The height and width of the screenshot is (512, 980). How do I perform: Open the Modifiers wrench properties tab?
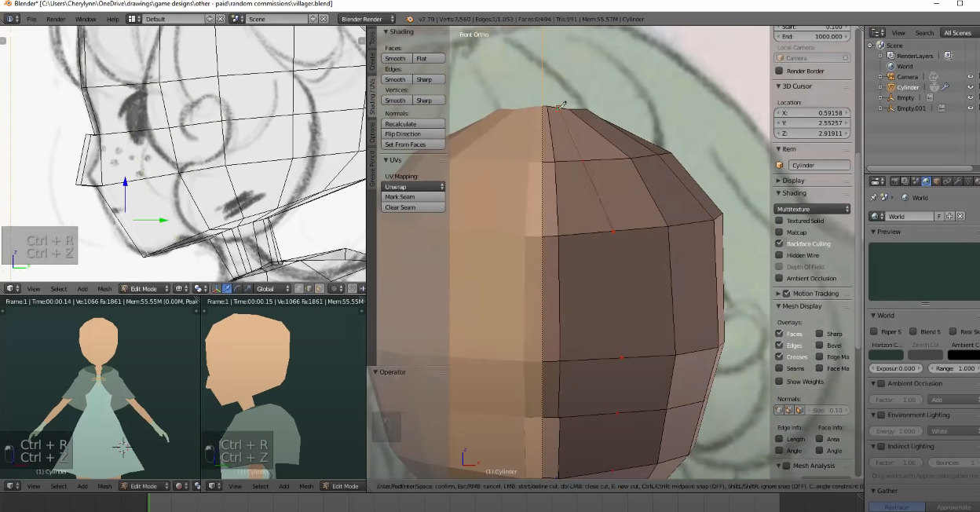click(x=957, y=181)
